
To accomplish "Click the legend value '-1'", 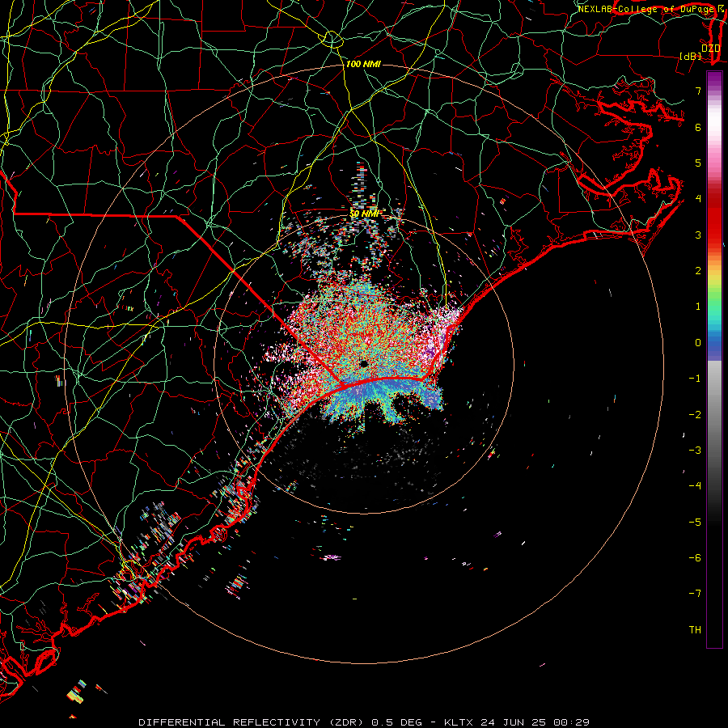I will (x=695, y=379).
